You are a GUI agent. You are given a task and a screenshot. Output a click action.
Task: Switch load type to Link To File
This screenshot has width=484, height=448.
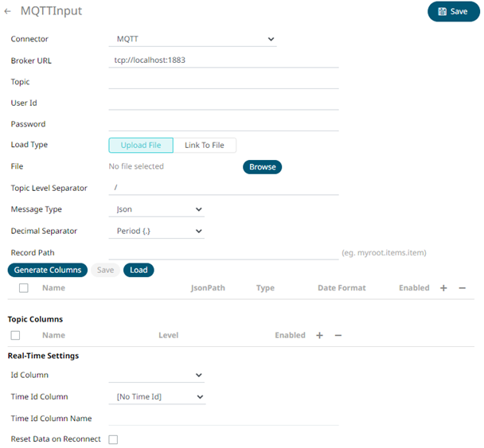205,146
